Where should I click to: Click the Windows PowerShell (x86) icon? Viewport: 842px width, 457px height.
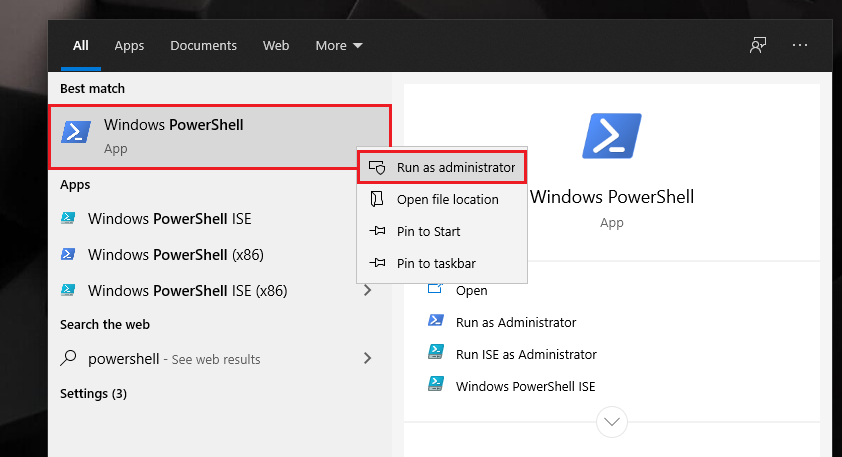coord(69,254)
